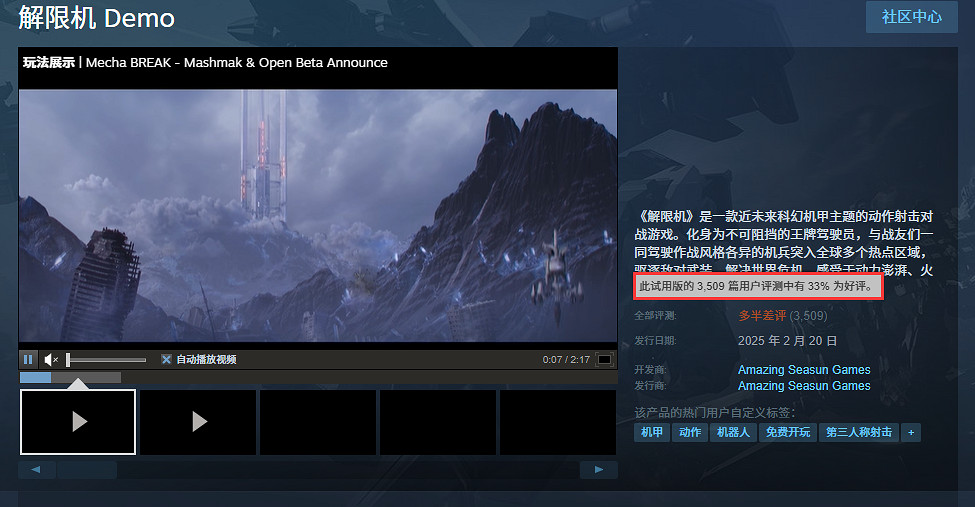
Task: Select the third blank thumbnail
Action: 318,422
